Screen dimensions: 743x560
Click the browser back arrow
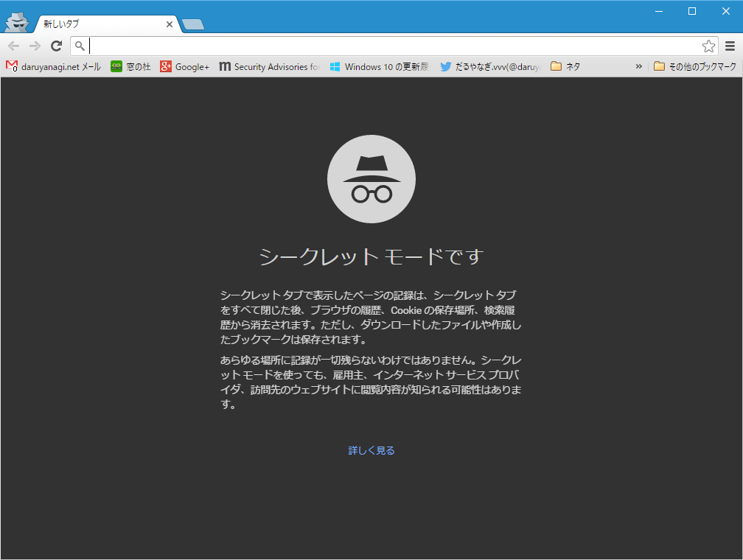tap(14, 46)
